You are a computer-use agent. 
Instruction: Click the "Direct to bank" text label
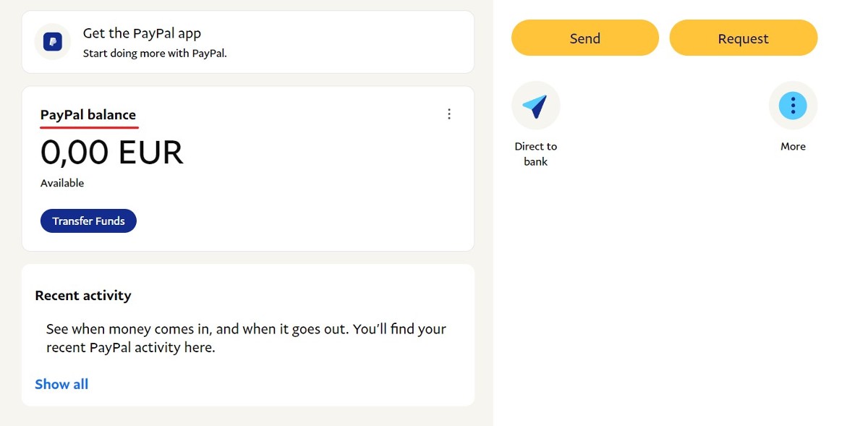pos(535,153)
